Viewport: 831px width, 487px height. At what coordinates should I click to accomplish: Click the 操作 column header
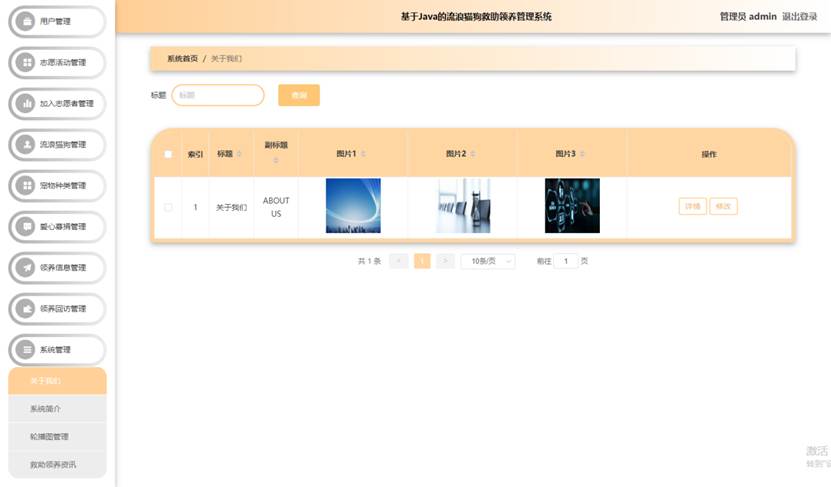pyautogui.click(x=709, y=154)
